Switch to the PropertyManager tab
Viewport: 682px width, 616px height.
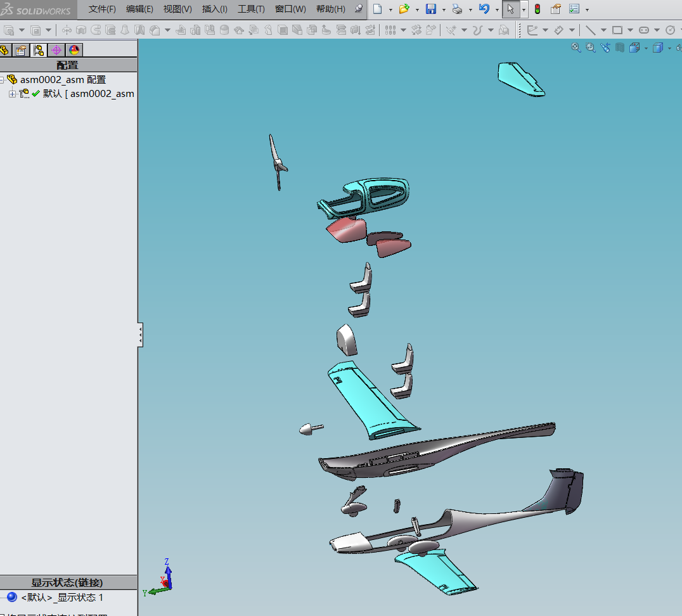click(x=21, y=51)
